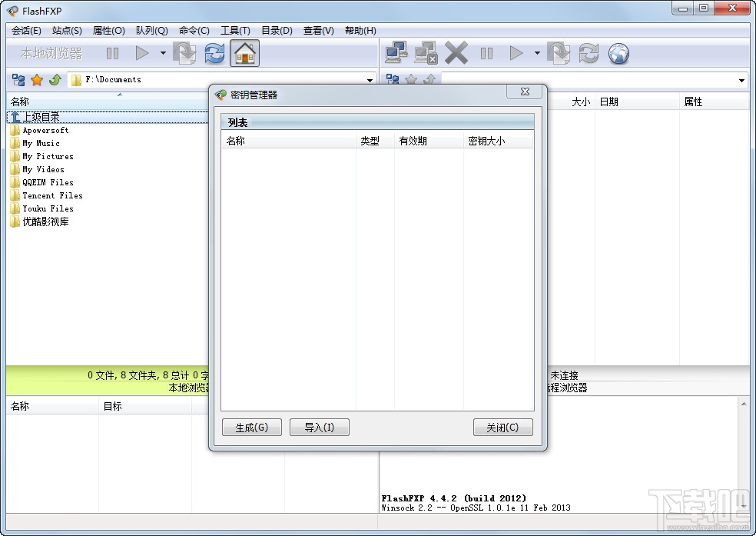Abort the transfer with the red X icon

click(x=456, y=53)
